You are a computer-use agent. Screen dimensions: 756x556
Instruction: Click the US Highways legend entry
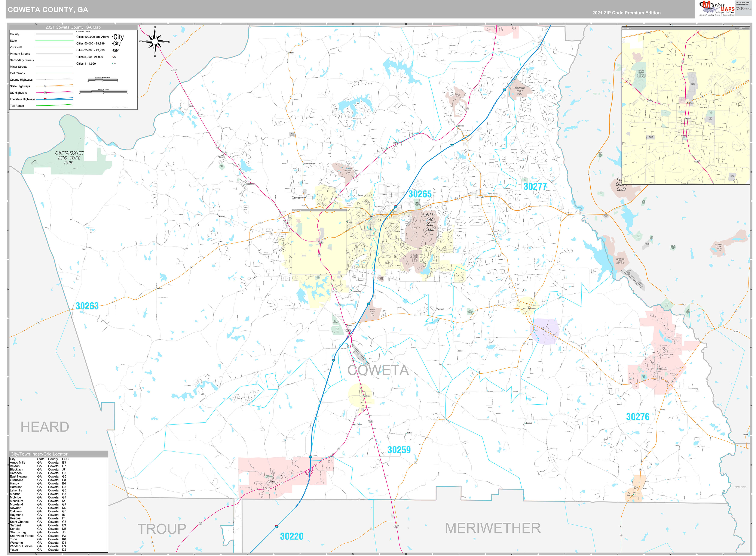coord(19,93)
